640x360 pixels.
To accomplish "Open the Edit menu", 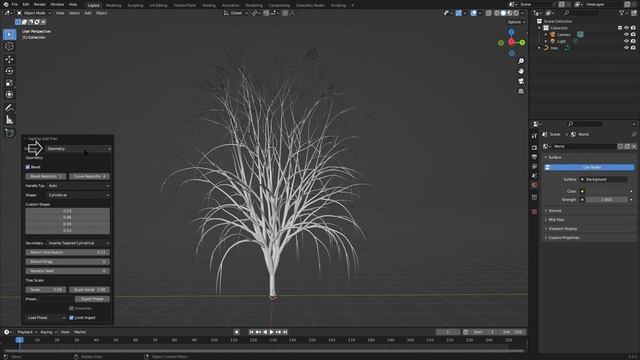I will pyautogui.click(x=26, y=4).
